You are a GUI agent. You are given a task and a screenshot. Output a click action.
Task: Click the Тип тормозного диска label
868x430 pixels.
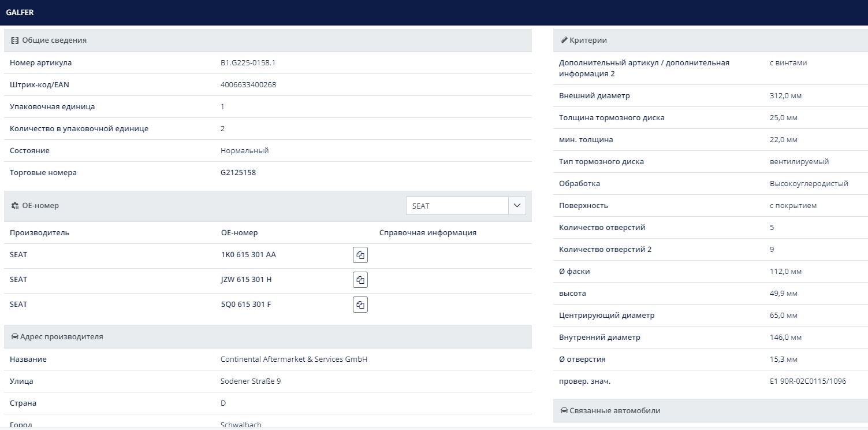pos(601,161)
